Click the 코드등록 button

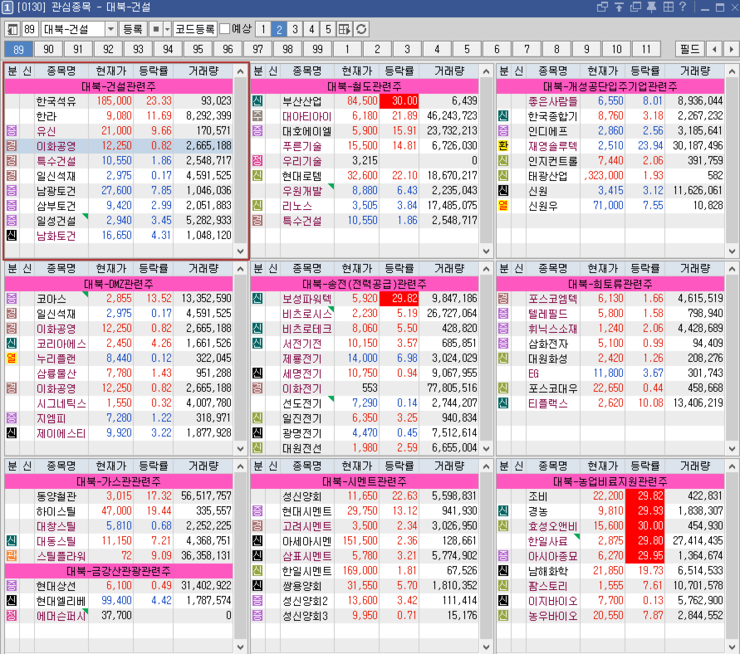[x=195, y=29]
